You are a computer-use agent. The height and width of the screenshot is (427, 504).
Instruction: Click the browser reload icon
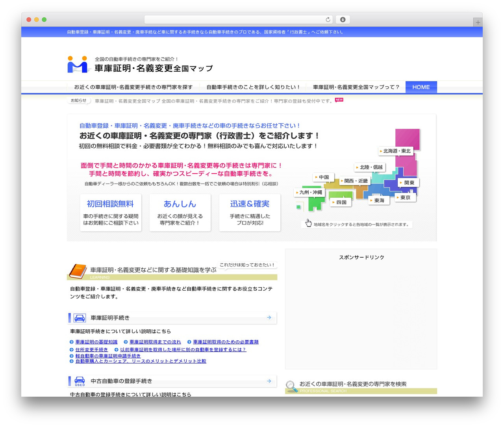[328, 20]
